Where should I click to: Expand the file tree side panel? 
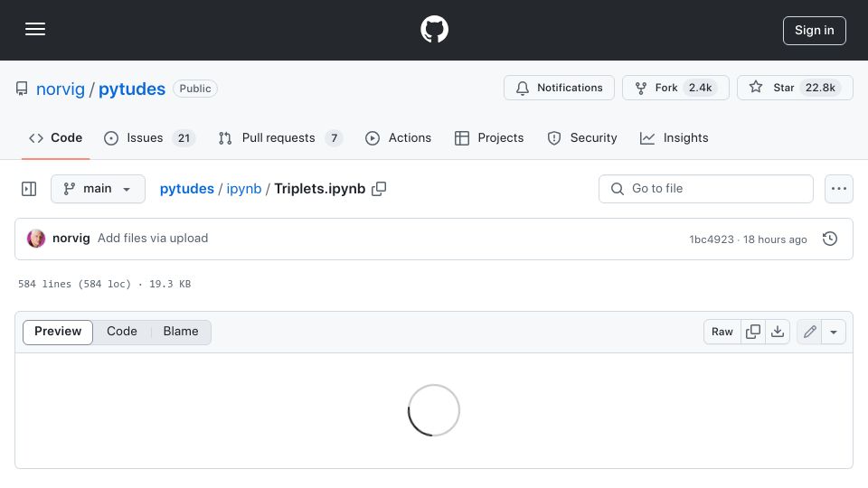pyautogui.click(x=29, y=189)
